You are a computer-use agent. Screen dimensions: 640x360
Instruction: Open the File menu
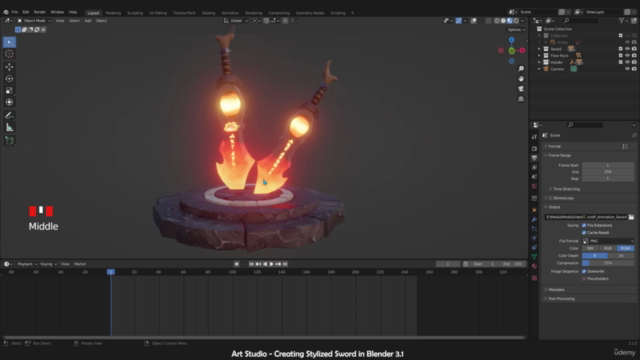click(x=15, y=12)
